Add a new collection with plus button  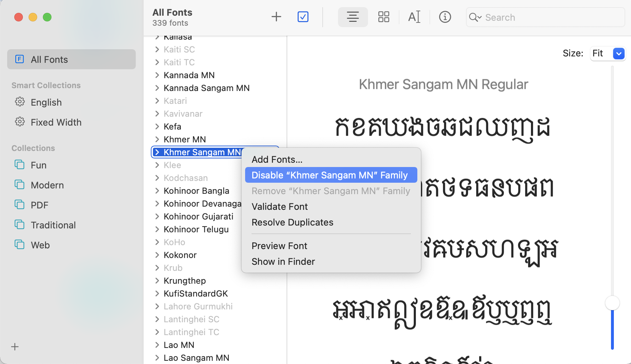(x=15, y=347)
